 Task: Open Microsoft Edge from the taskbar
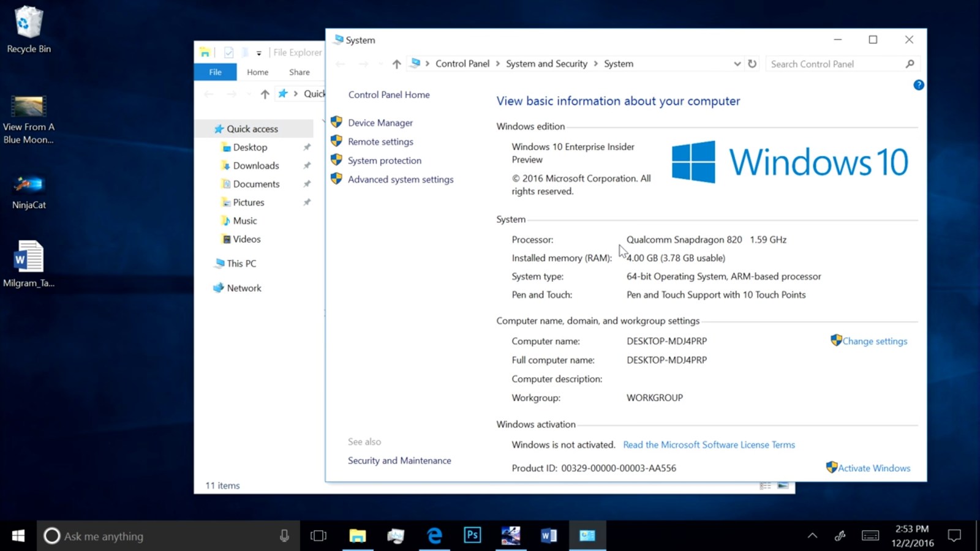click(x=434, y=535)
